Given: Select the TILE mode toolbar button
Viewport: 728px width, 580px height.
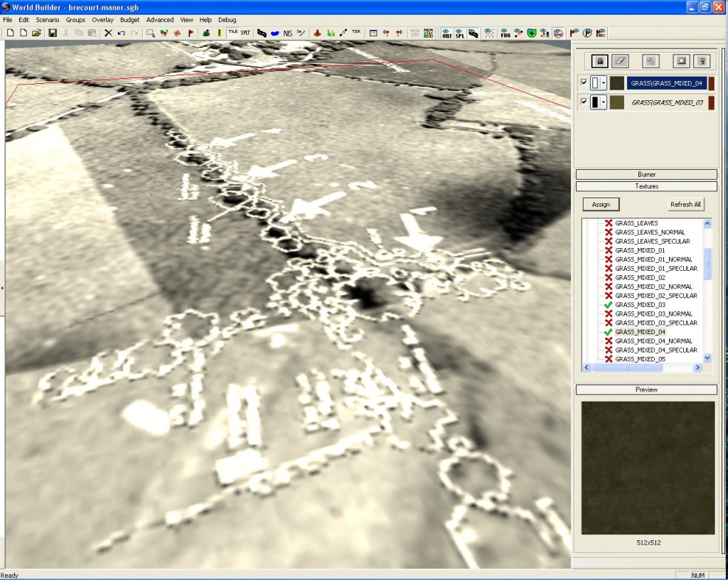Looking at the screenshot, I should coord(232,33).
